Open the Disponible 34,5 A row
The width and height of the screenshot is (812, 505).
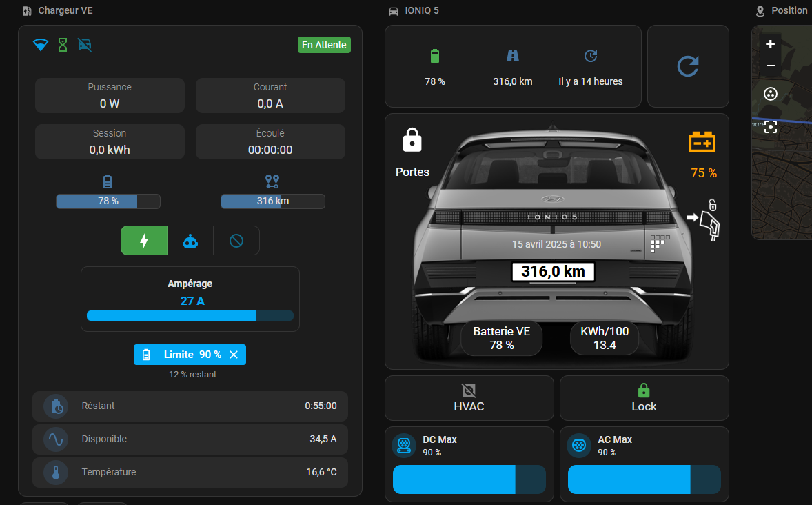(190, 439)
